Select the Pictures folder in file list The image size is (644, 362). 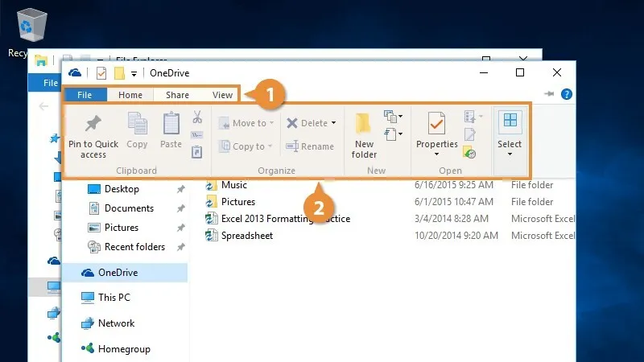[x=238, y=202]
